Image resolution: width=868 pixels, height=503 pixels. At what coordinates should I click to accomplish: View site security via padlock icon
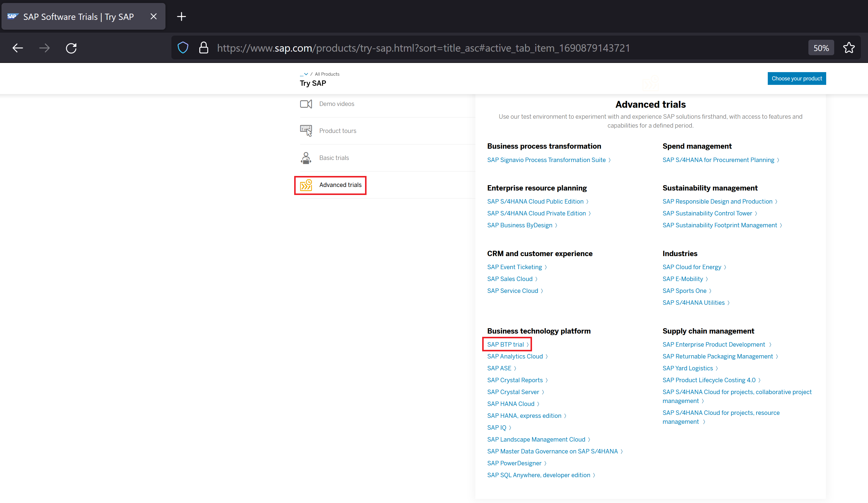point(203,48)
